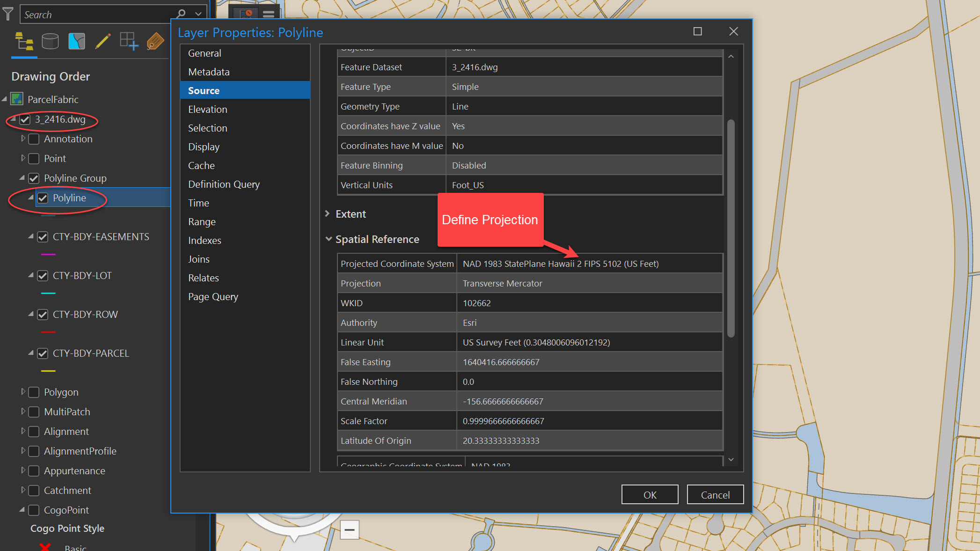This screenshot has width=980, height=551.
Task: Enable the Polygon layer checkbox
Action: coord(34,392)
